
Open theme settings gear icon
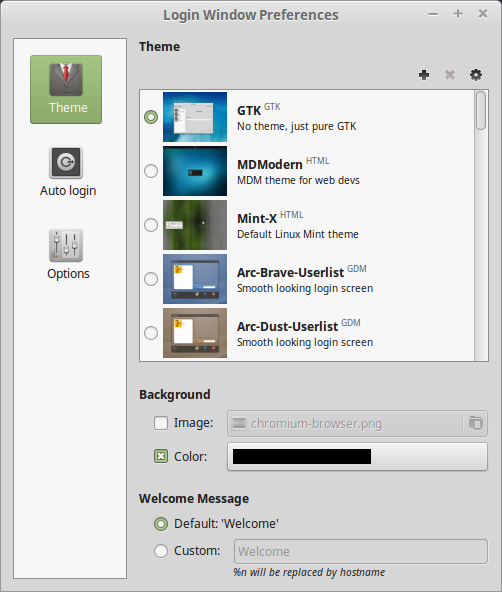point(476,75)
